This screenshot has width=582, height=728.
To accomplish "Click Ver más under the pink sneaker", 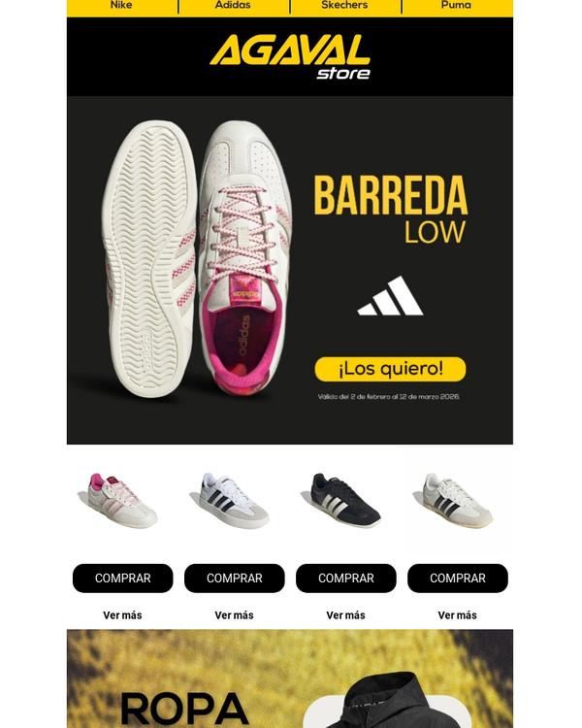I will [122, 615].
